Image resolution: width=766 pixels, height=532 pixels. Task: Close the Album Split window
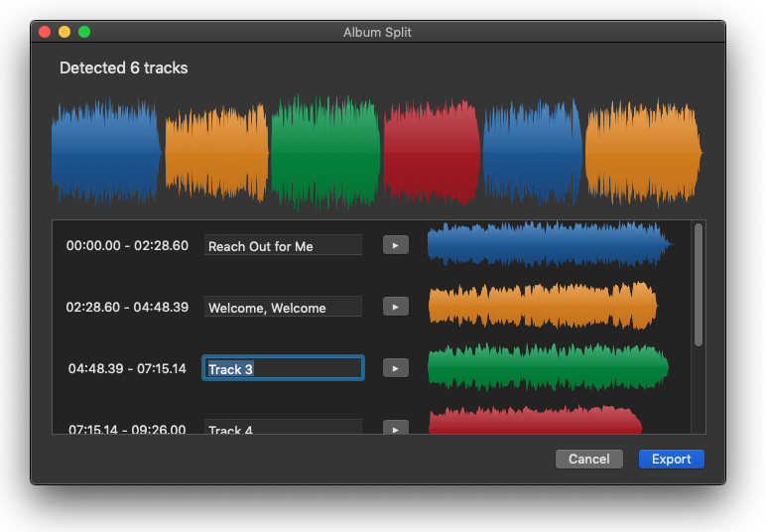45,32
